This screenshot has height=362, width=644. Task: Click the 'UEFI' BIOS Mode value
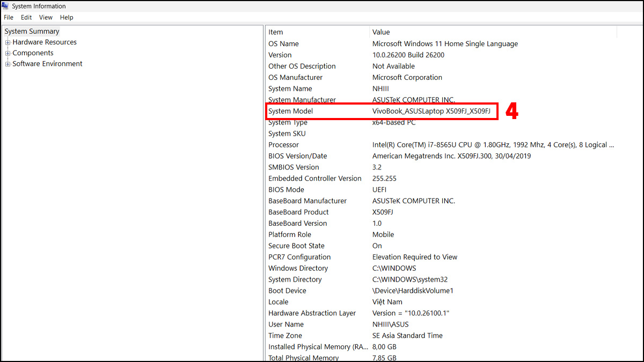click(379, 190)
